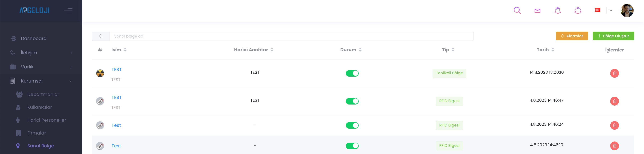The width and height of the screenshot is (644, 154).
Task: Click the search magnifier icon in header
Action: pos(517,11)
